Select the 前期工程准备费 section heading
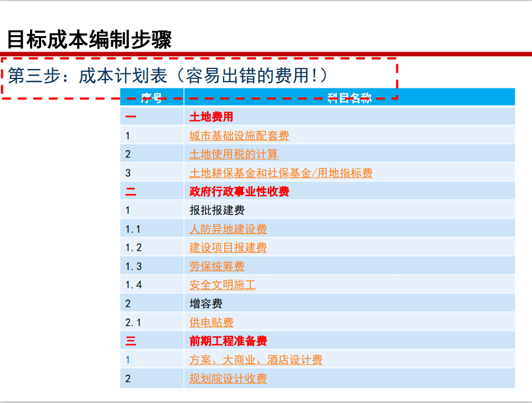This screenshot has width=532, height=403. 228,341
